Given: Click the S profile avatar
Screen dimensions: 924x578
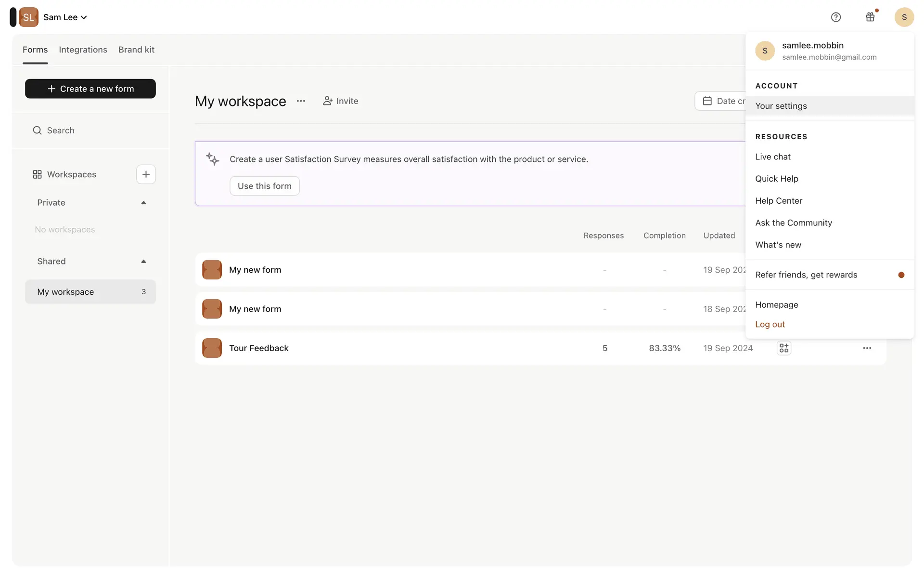Looking at the screenshot, I should click(904, 17).
